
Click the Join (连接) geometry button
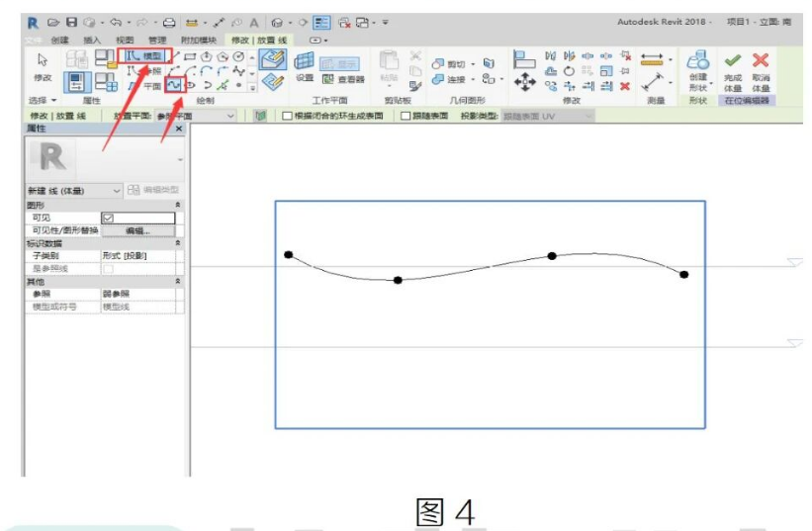448,79
